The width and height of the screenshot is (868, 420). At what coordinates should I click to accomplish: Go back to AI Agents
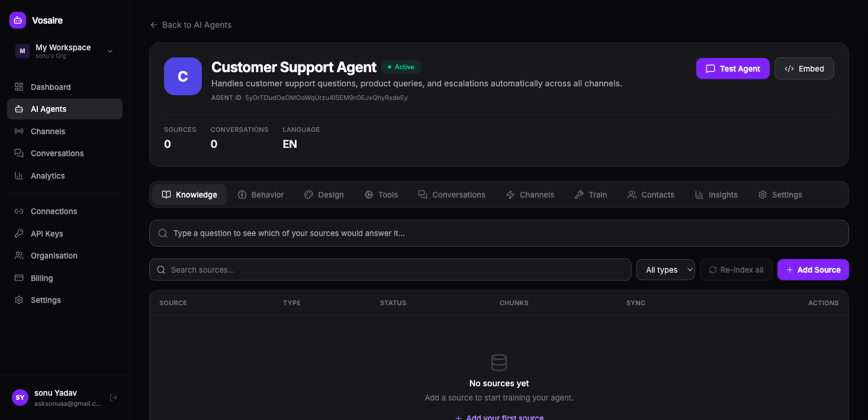pyautogui.click(x=191, y=25)
